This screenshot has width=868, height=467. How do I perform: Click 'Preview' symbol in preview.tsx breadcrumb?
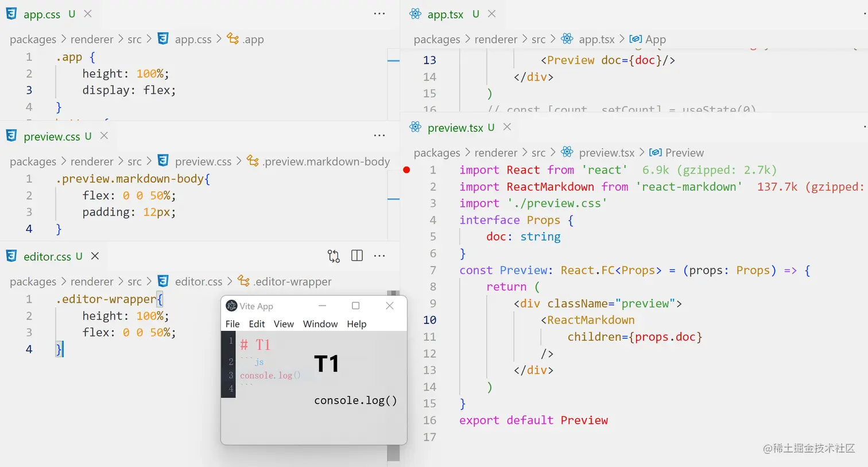pyautogui.click(x=684, y=153)
